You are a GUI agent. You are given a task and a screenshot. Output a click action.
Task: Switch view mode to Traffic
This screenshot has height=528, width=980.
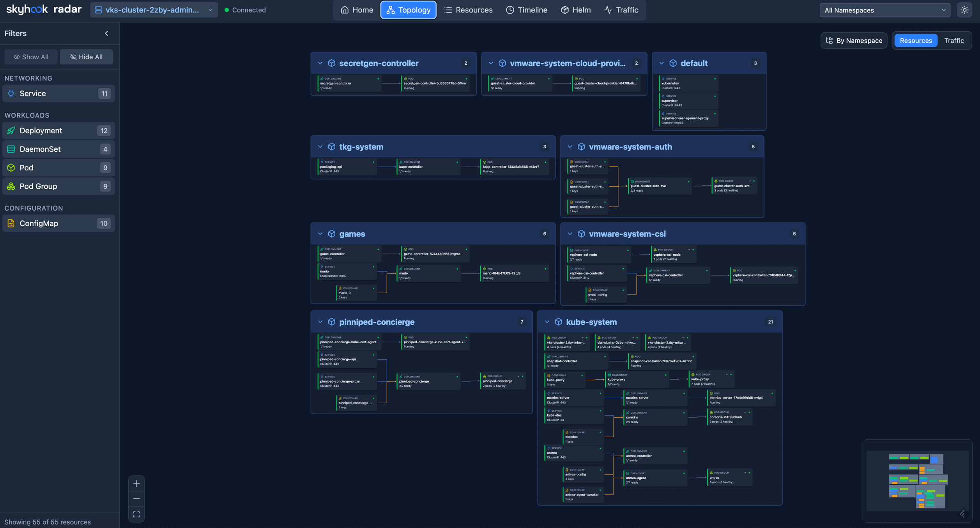954,41
